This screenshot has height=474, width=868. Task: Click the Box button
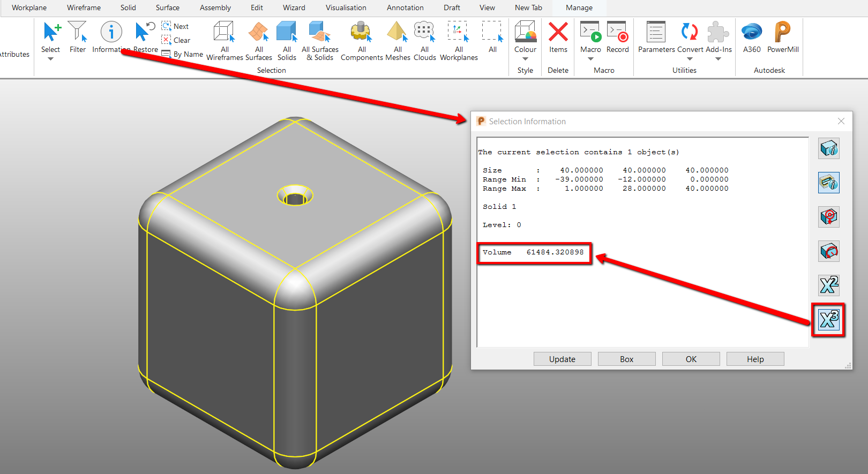tap(627, 359)
